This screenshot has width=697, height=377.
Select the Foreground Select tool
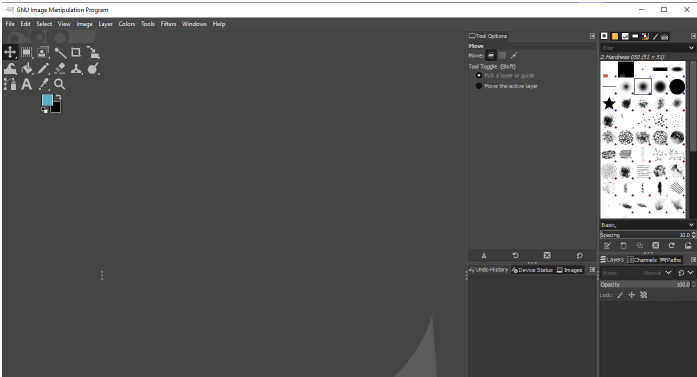(43, 52)
